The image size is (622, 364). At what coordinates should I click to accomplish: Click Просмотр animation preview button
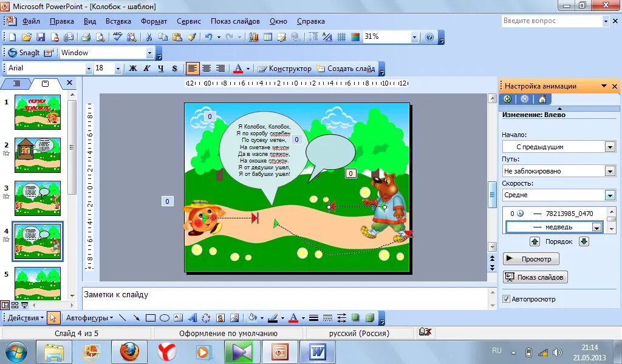click(531, 259)
